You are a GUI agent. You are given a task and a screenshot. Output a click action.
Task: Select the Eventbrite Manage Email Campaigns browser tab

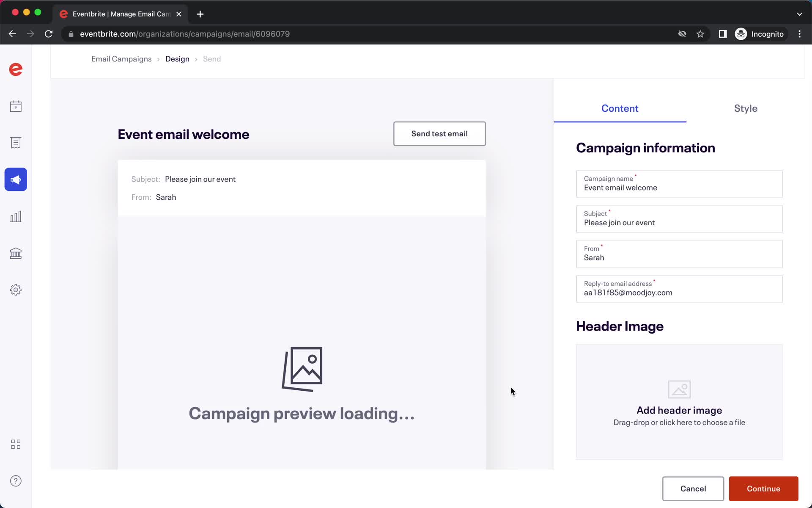(x=121, y=14)
